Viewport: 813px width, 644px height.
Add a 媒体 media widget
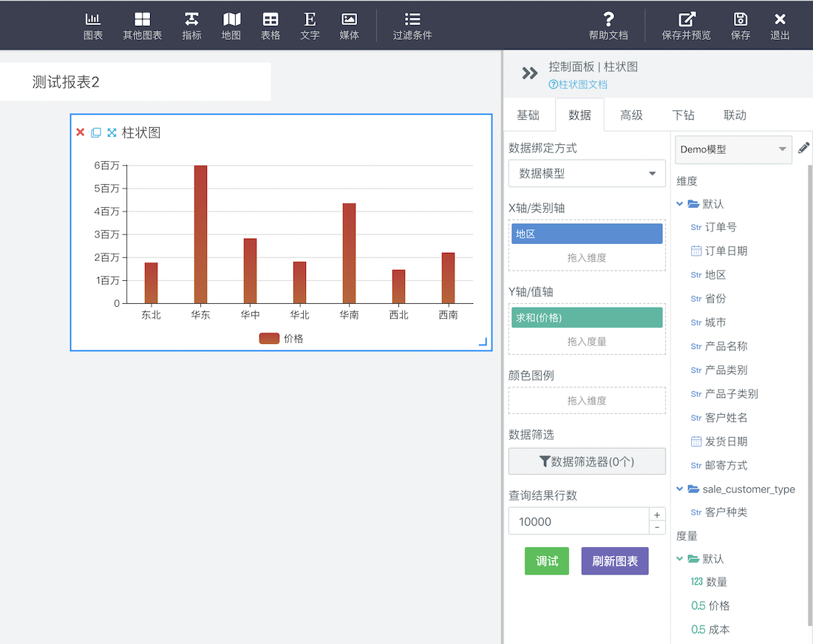coord(349,26)
